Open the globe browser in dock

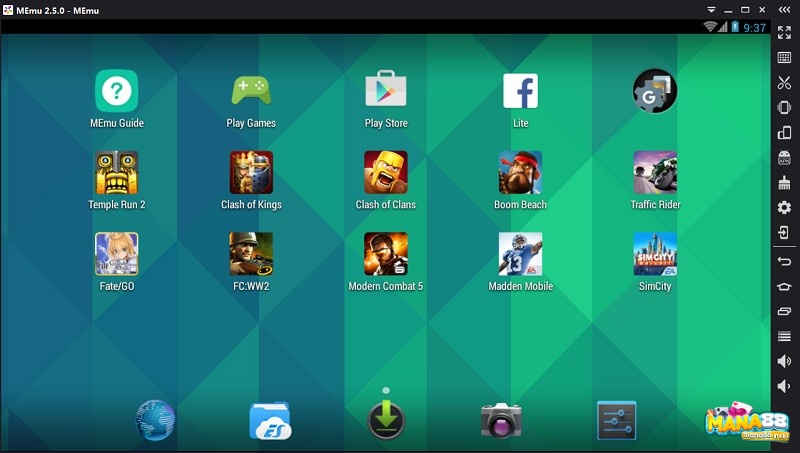(156, 420)
